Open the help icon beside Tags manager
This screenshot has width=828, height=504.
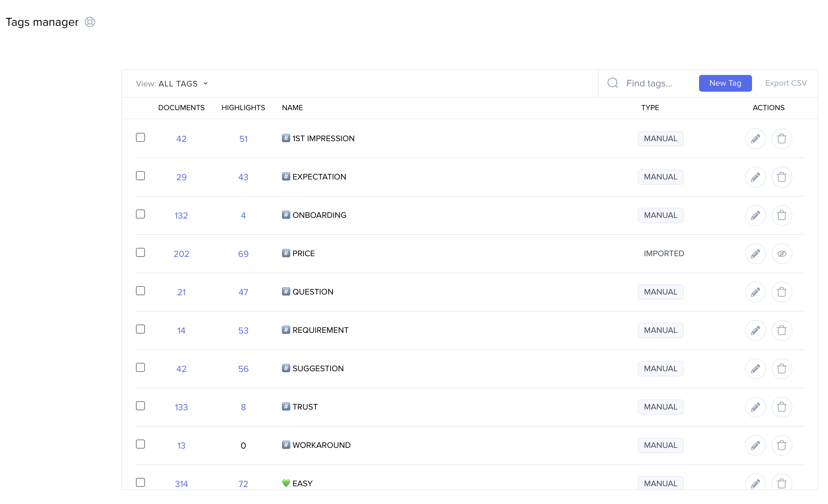90,22
